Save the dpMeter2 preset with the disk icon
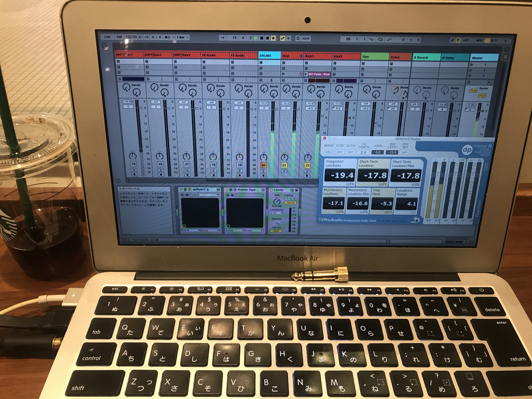 click(x=187, y=195)
